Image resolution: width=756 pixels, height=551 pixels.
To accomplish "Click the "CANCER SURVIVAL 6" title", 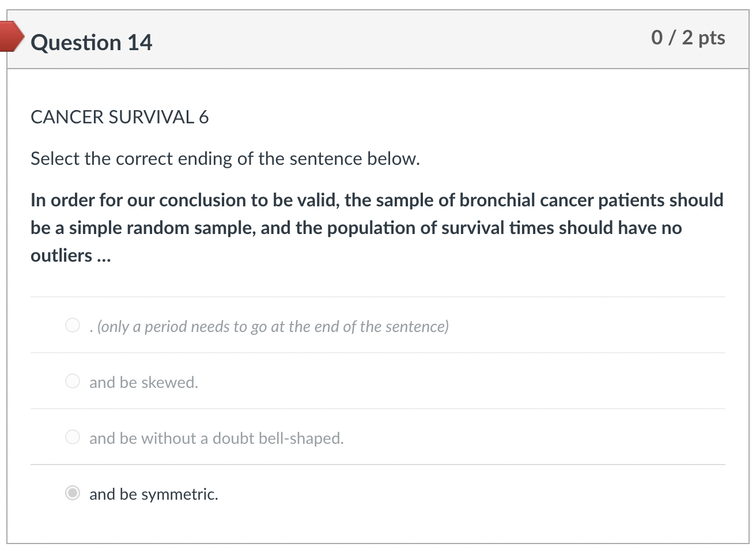I will (119, 118).
